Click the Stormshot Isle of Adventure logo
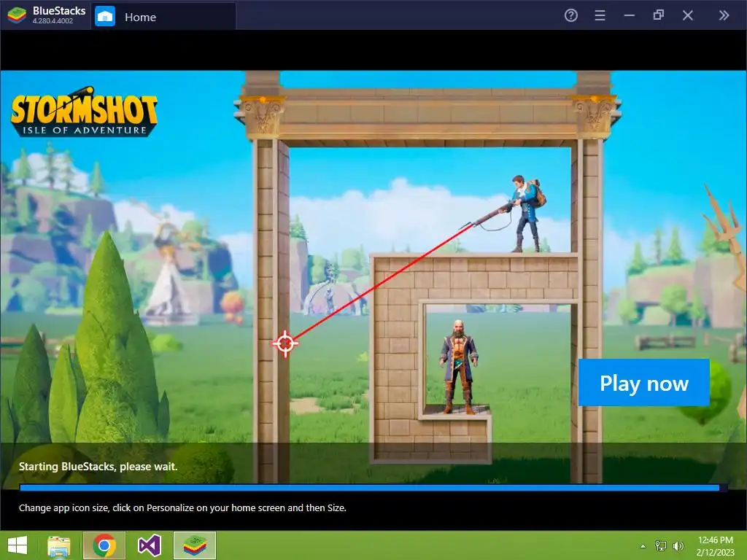The height and width of the screenshot is (560, 747). point(84,112)
